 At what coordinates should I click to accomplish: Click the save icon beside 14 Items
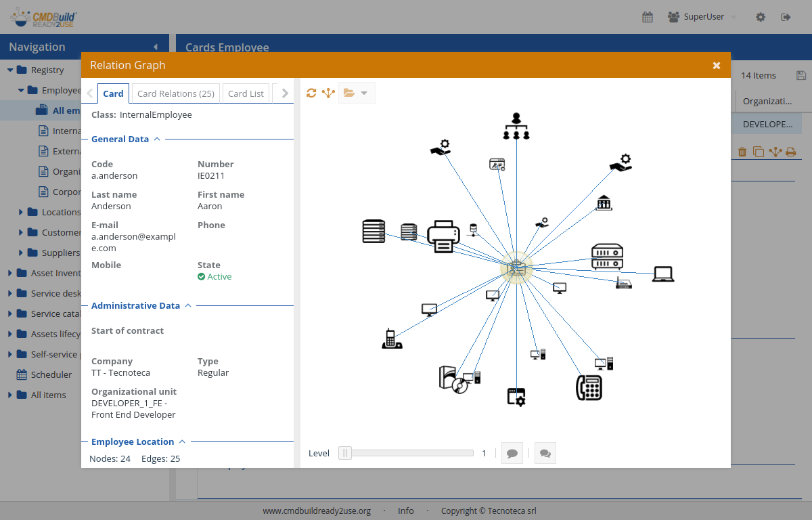click(x=801, y=75)
